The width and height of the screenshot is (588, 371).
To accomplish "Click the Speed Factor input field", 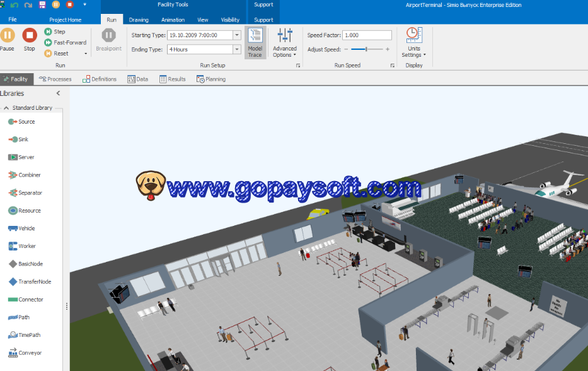I will tap(367, 35).
